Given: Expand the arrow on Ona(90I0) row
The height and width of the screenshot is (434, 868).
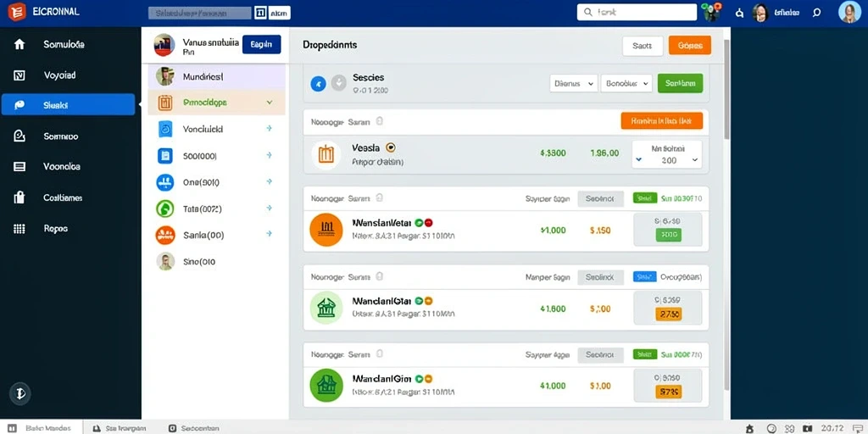Looking at the screenshot, I should click(x=269, y=181).
